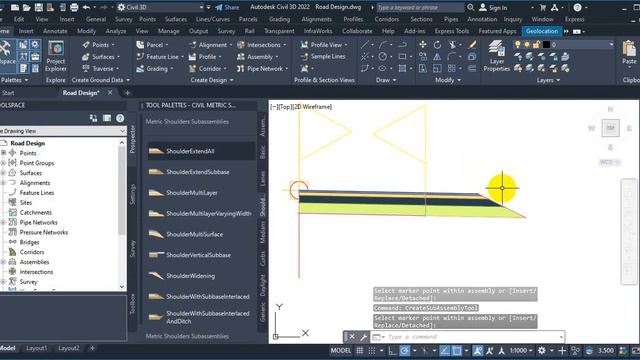
Task: Click Toolspace tree scrollbar down arrow
Action: 122,287
